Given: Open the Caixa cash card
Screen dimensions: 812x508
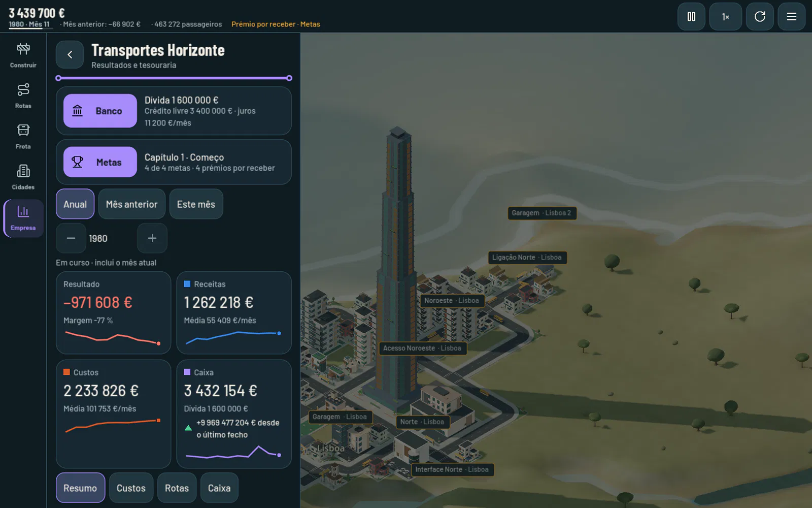Looking at the screenshot, I should [234, 414].
